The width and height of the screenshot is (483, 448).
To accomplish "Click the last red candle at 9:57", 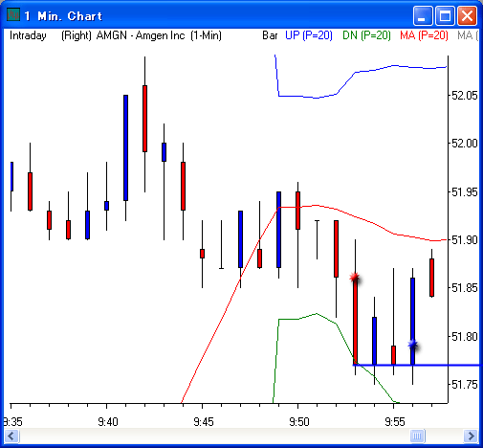I will tap(431, 278).
